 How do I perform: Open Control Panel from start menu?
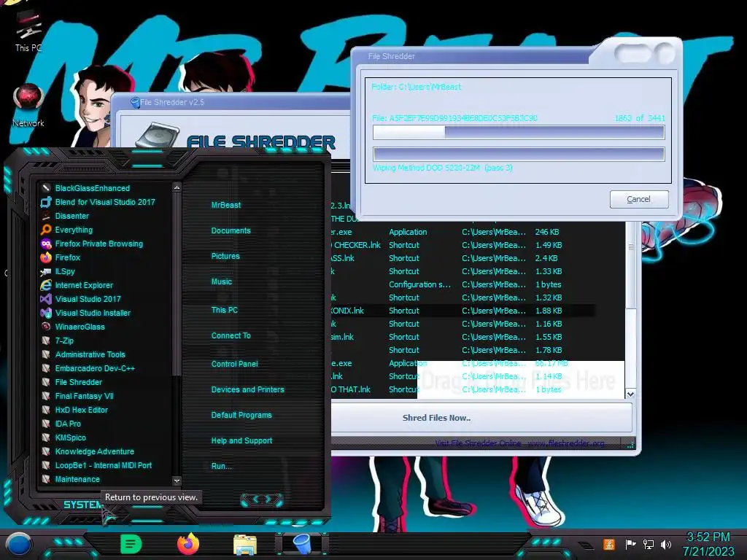tap(234, 364)
